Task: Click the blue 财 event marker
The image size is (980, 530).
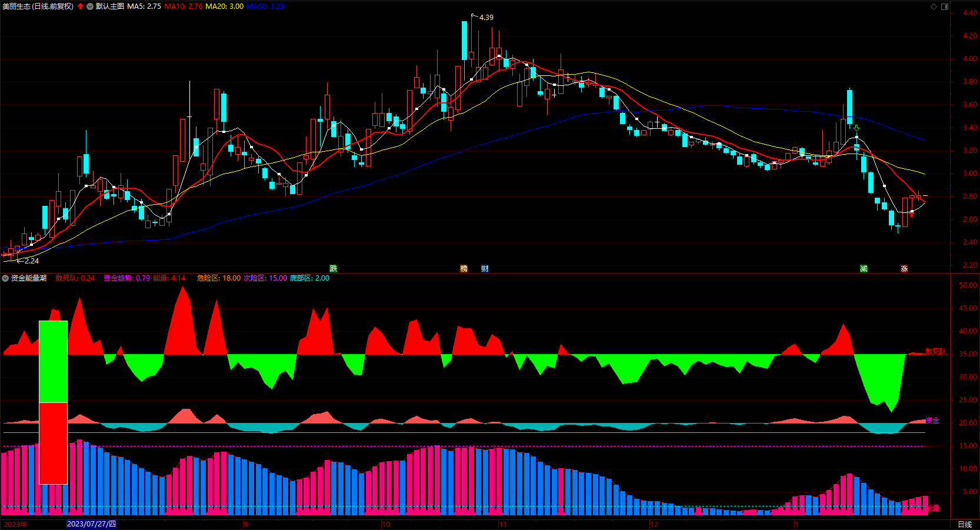Action: click(x=485, y=268)
